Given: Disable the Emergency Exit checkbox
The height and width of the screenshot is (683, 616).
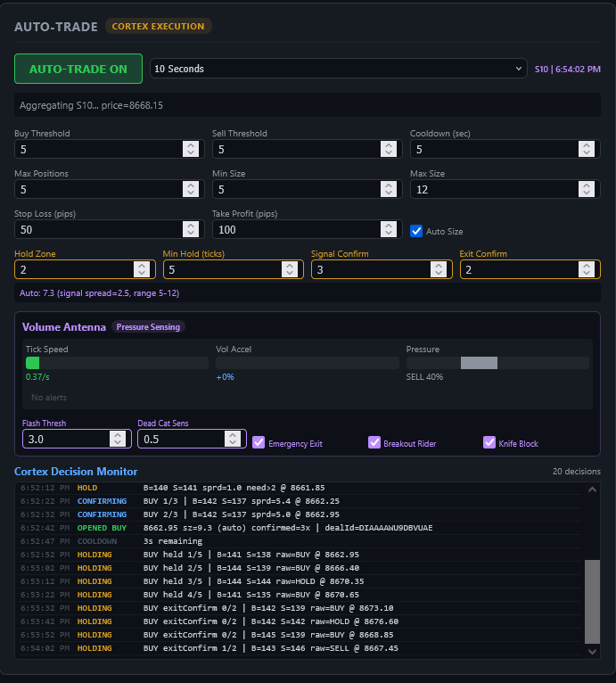Looking at the screenshot, I should 259,442.
